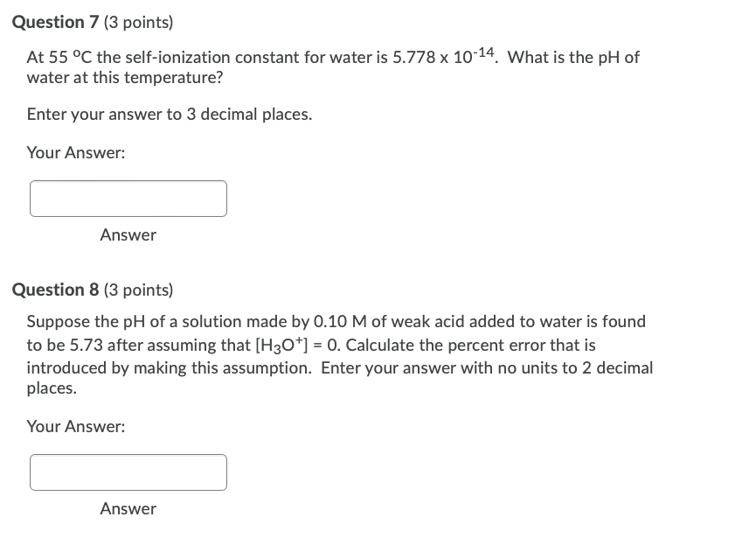Click the Question 7 heading
This screenshot has width=756, height=538.
[x=55, y=22]
